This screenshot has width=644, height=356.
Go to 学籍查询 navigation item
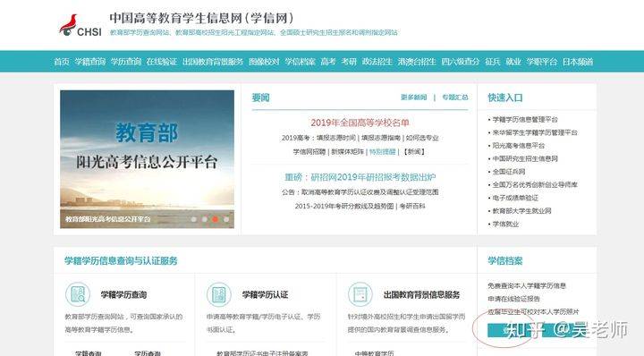click(x=90, y=62)
